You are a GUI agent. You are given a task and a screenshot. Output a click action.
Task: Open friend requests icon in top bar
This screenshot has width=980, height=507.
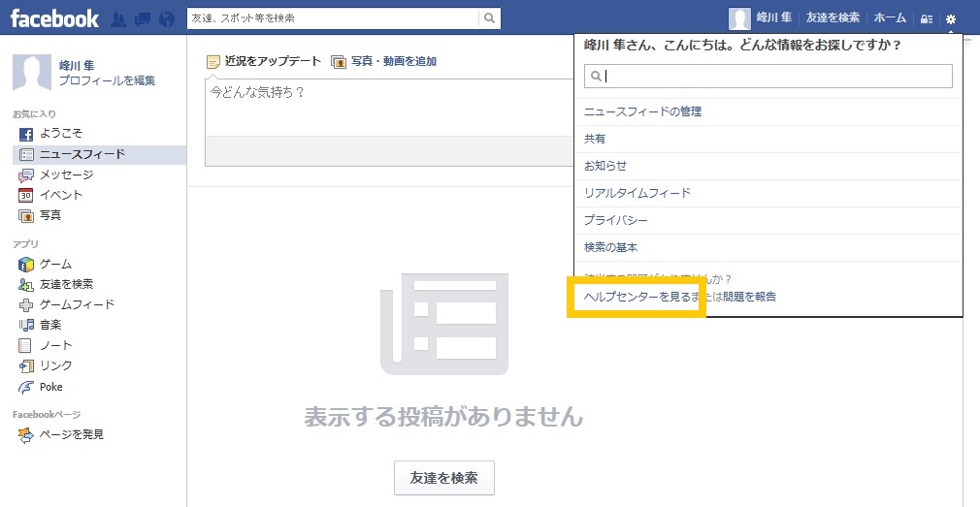118,19
